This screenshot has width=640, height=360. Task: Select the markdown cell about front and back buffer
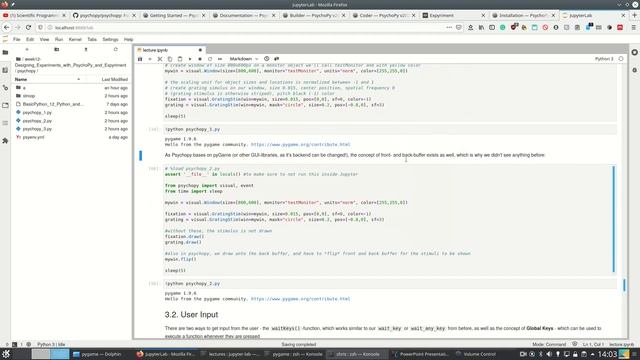click(x=355, y=155)
